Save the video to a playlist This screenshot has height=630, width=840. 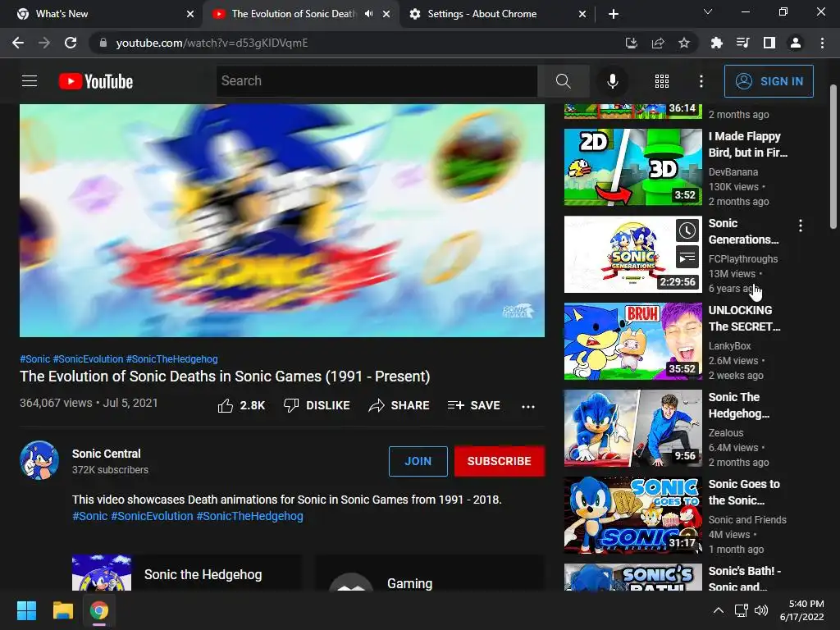pyautogui.click(x=474, y=405)
